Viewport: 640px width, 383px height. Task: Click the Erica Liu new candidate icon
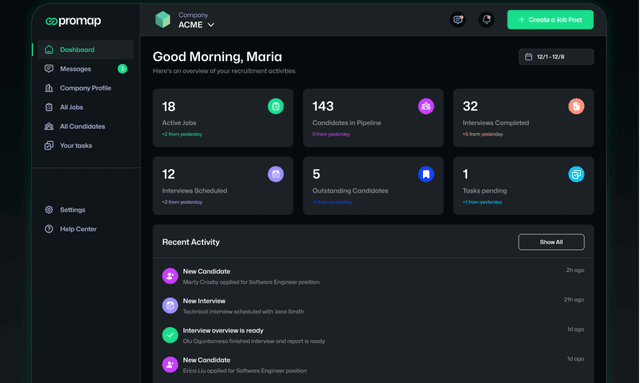point(170,365)
